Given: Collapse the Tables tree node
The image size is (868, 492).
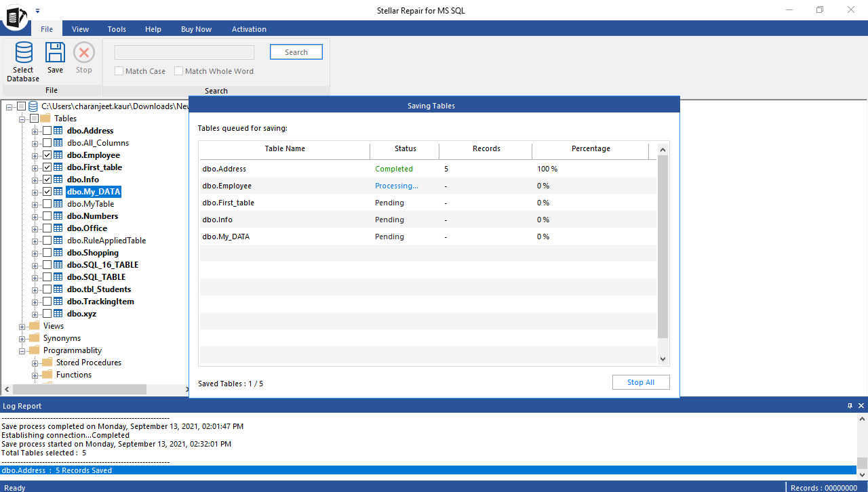Looking at the screenshot, I should [22, 119].
